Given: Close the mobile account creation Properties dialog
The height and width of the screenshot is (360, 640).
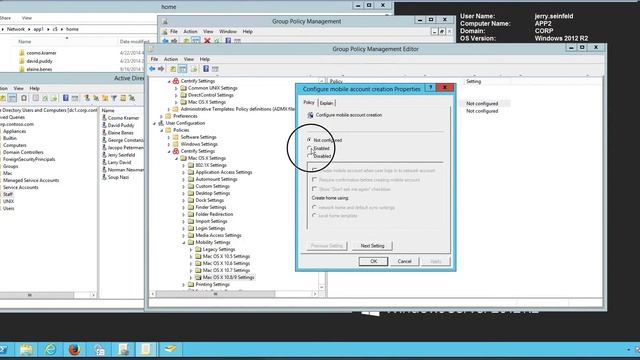Looking at the screenshot, I should [444, 88].
